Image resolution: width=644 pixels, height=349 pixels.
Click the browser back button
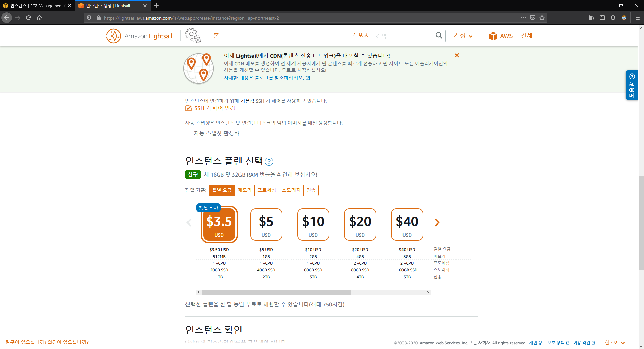tap(7, 18)
